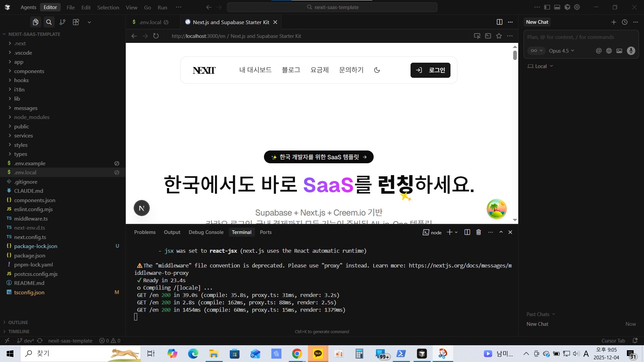Open the search icon in the sidebar toolbar
Image resolution: width=644 pixels, height=362 pixels.
pyautogui.click(x=49, y=22)
